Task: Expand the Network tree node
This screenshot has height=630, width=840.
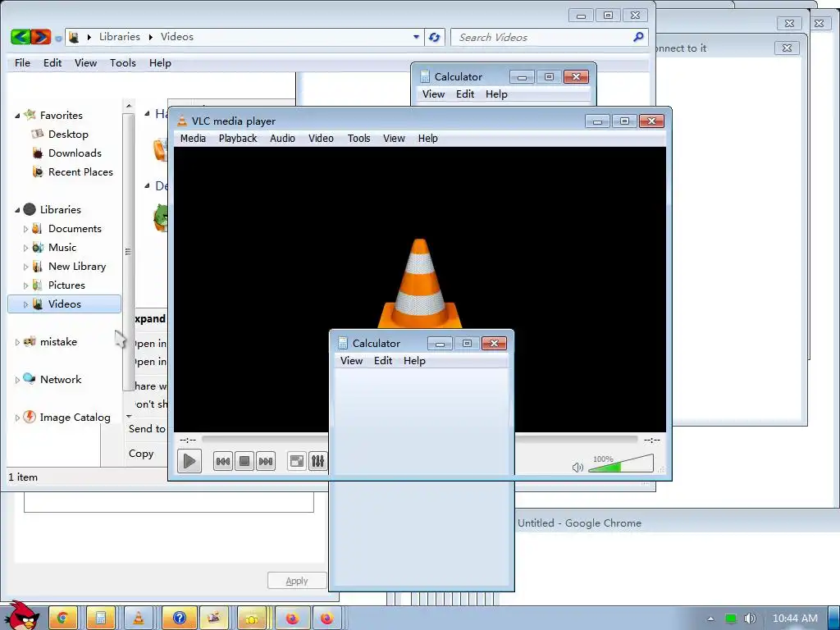Action: coord(17,380)
